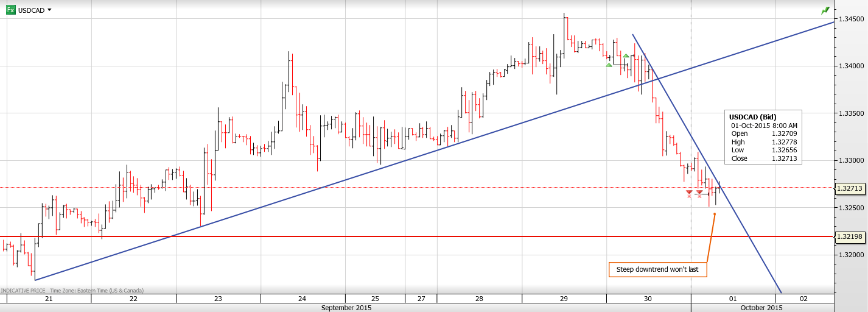The image size is (868, 312).
Task: Click the USDCAD symbol name text
Action: tap(32, 10)
